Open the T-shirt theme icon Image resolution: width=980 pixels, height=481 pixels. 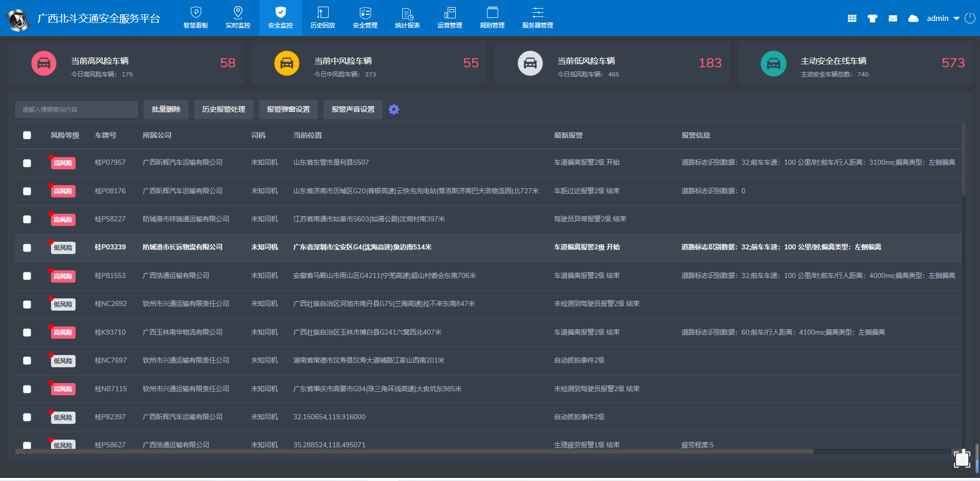[872, 18]
